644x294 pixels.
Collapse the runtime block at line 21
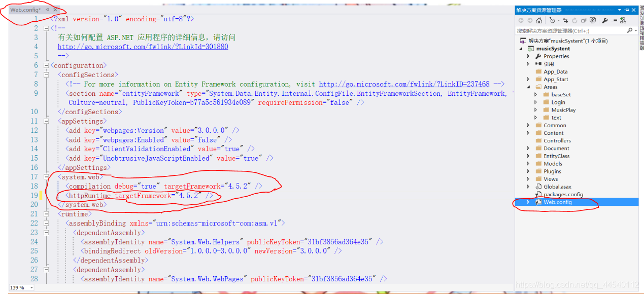pos(47,214)
